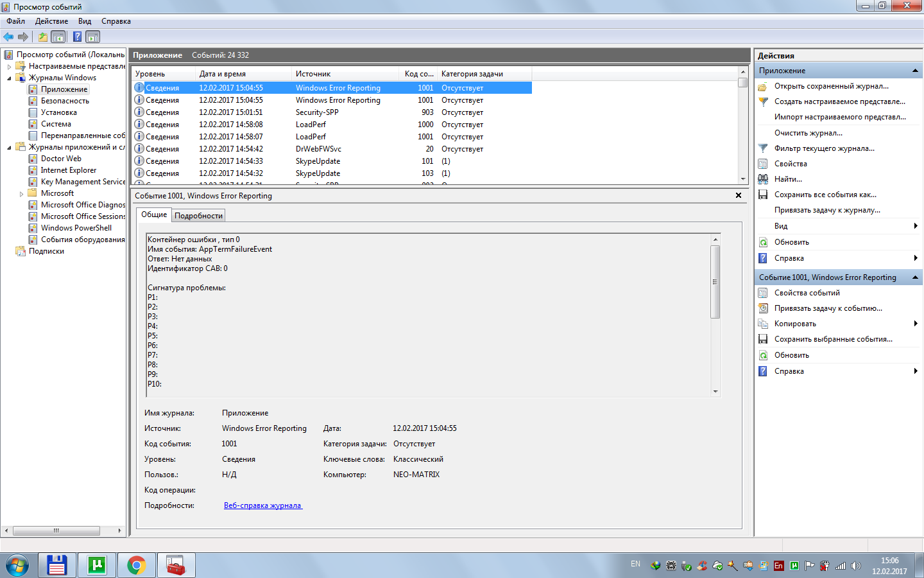Image resolution: width=924 pixels, height=578 pixels.
Task: Open the Копировать submenu arrow
Action: (x=916, y=324)
